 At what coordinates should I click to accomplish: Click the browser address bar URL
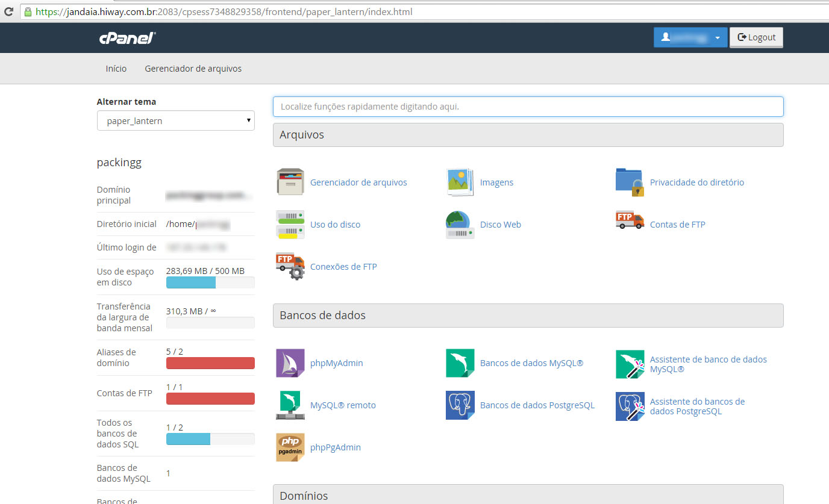(x=224, y=11)
